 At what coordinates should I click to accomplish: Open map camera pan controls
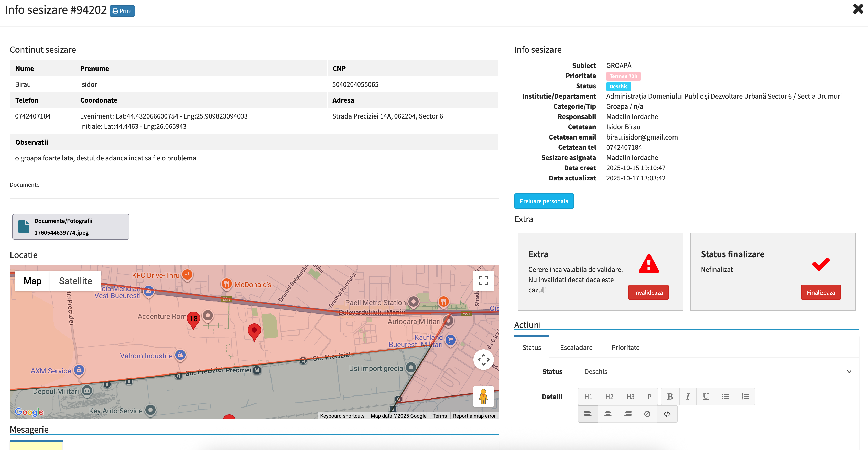[x=483, y=360]
